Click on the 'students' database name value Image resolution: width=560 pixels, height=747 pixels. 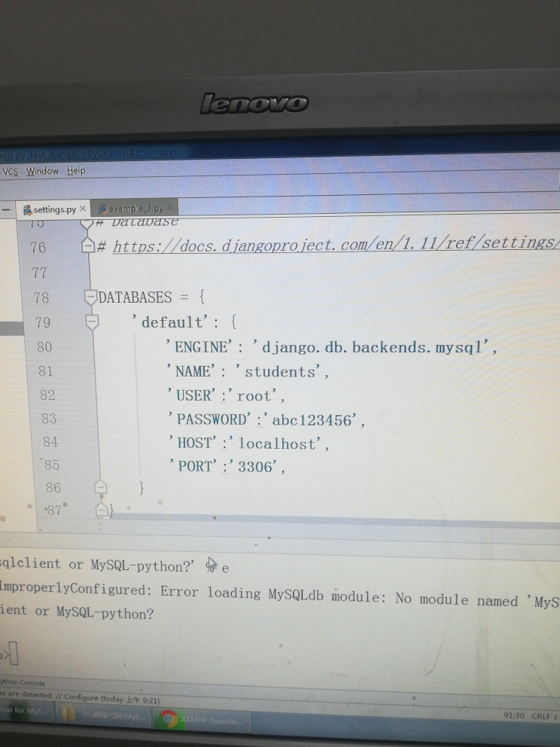[x=278, y=371]
